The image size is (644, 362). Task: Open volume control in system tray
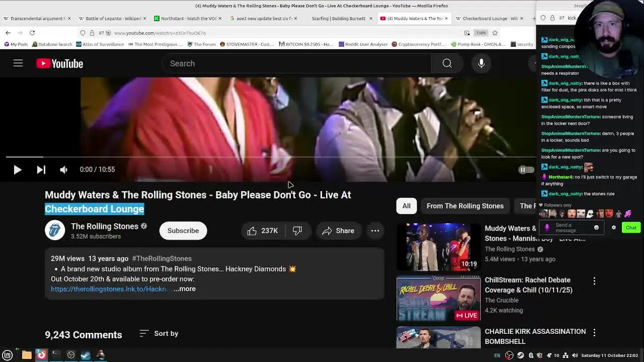coord(575,355)
